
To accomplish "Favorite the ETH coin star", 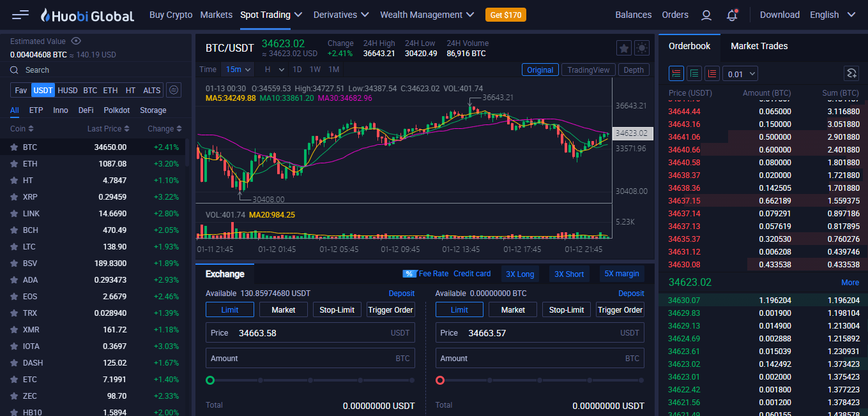I will pos(13,164).
